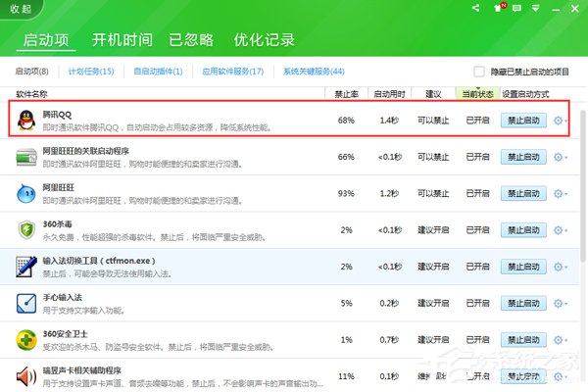
Task: Sort by the 当前状态 column header
Action: coord(477,94)
